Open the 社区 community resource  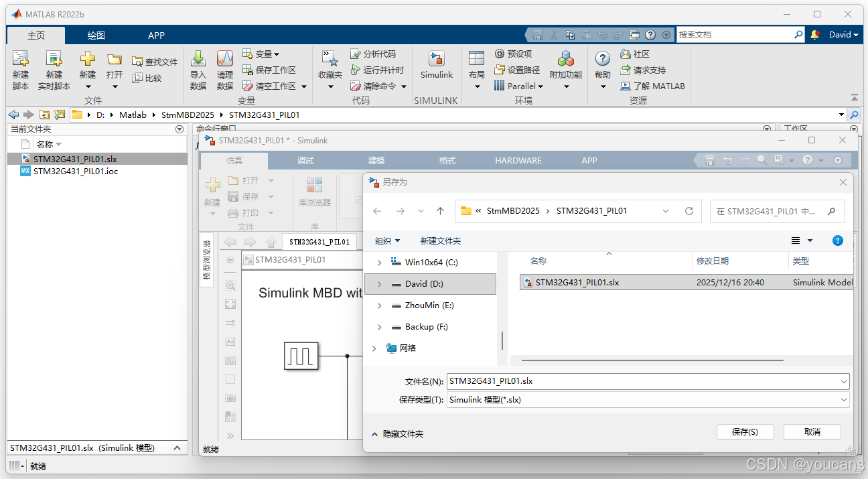(635, 54)
